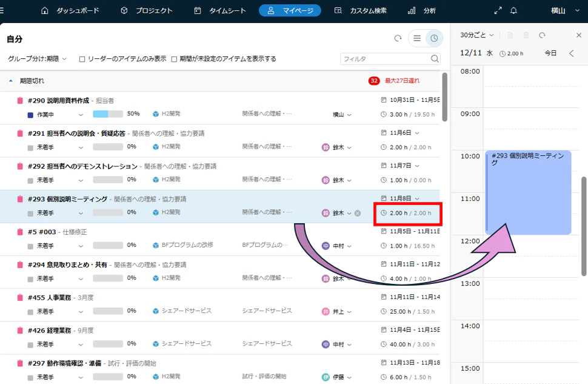Click BFプログラムの改修 project cube icon

pos(156,245)
